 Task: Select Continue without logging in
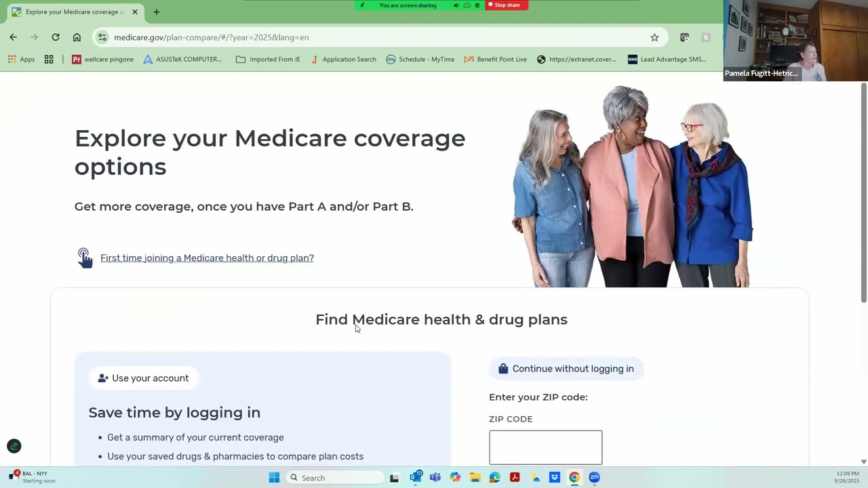pyautogui.click(x=566, y=369)
